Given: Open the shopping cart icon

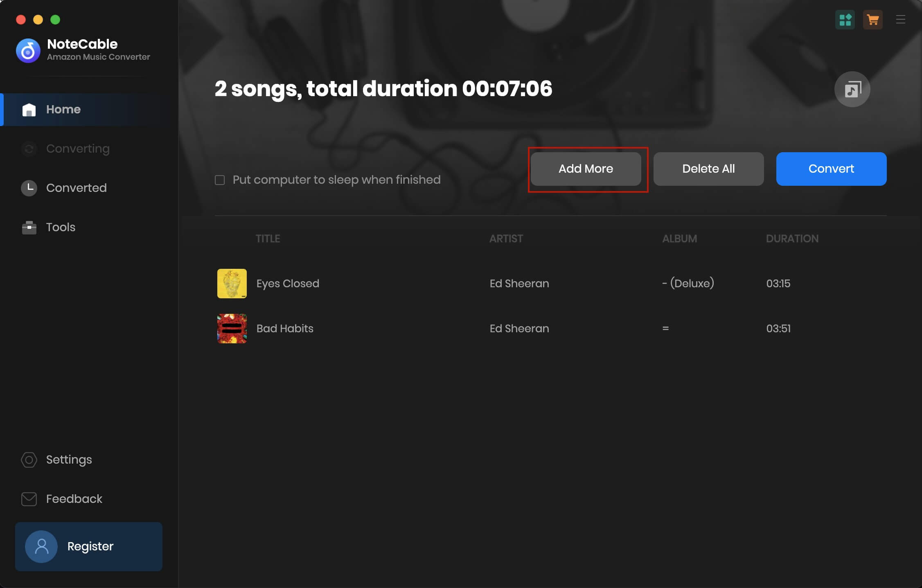Looking at the screenshot, I should pos(872,19).
